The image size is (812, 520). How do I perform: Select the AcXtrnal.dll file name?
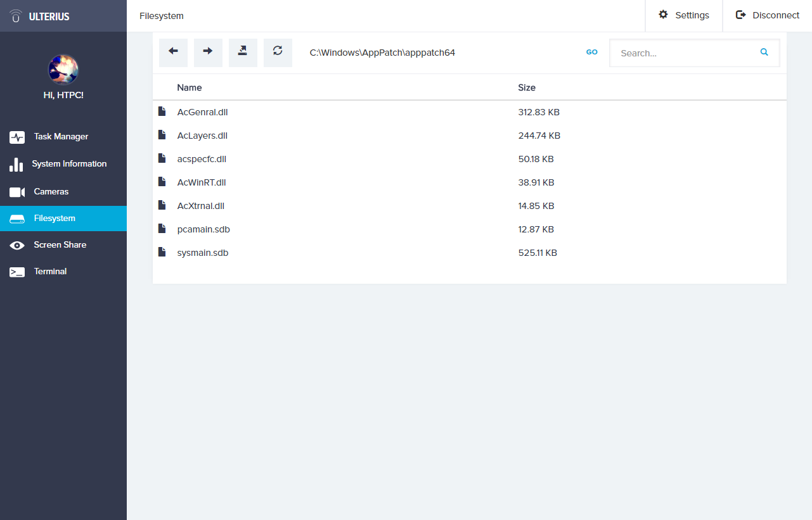(x=201, y=206)
